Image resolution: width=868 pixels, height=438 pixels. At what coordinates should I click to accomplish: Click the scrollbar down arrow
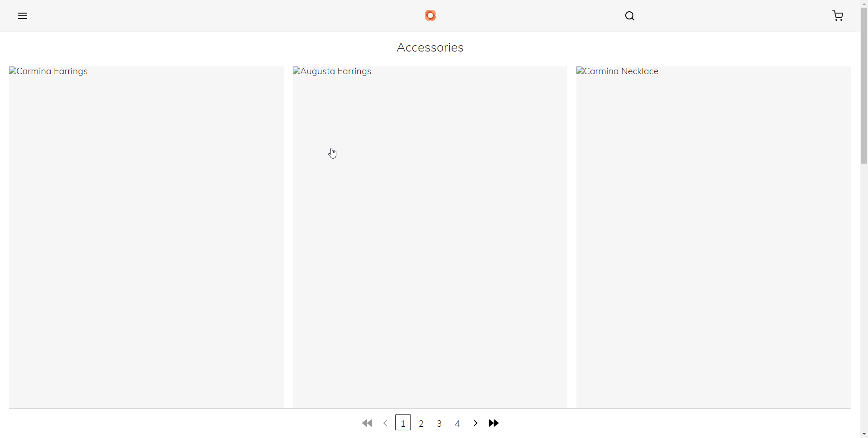864,434
